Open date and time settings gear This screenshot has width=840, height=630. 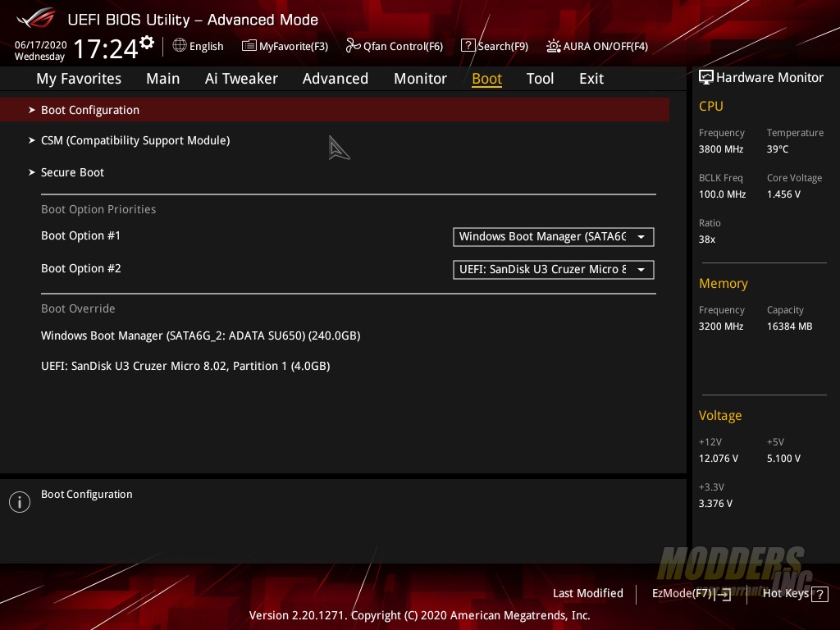point(146,43)
